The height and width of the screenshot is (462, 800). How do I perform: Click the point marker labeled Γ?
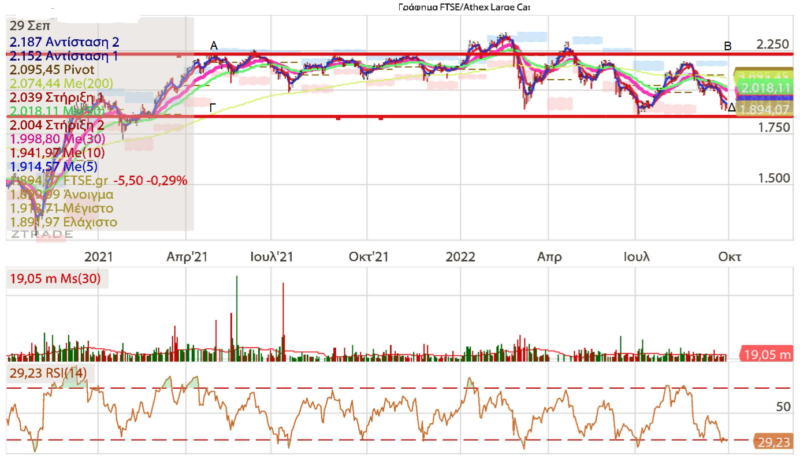click(x=212, y=105)
